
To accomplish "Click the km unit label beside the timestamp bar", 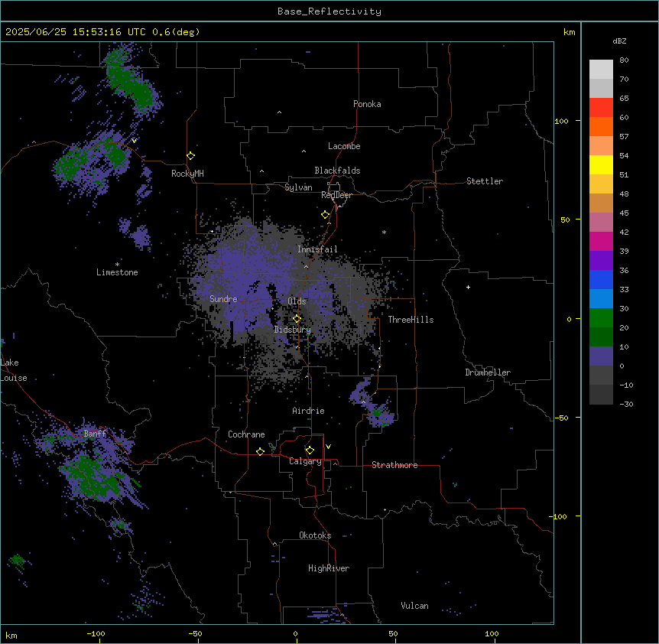I will [x=570, y=32].
